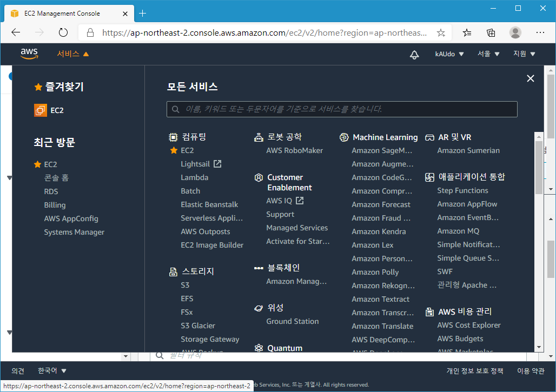Click the Lightsail external link icon

(217, 164)
